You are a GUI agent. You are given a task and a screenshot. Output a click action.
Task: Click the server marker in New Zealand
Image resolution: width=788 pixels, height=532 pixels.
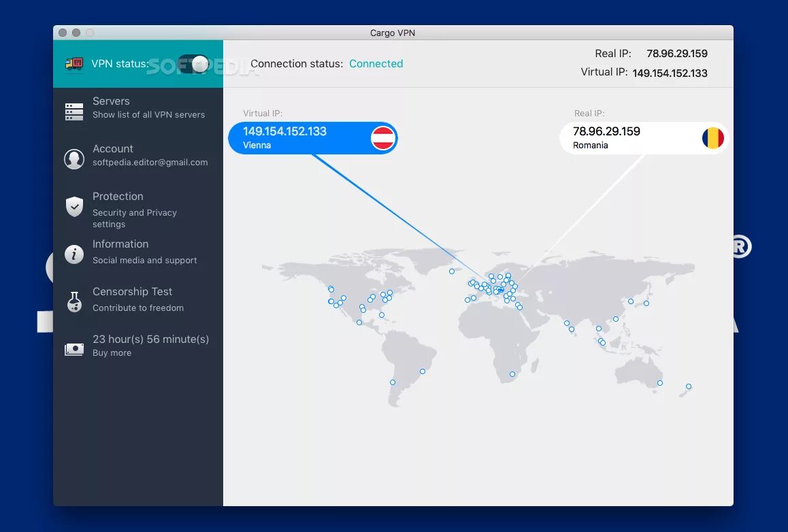pyautogui.click(x=689, y=386)
